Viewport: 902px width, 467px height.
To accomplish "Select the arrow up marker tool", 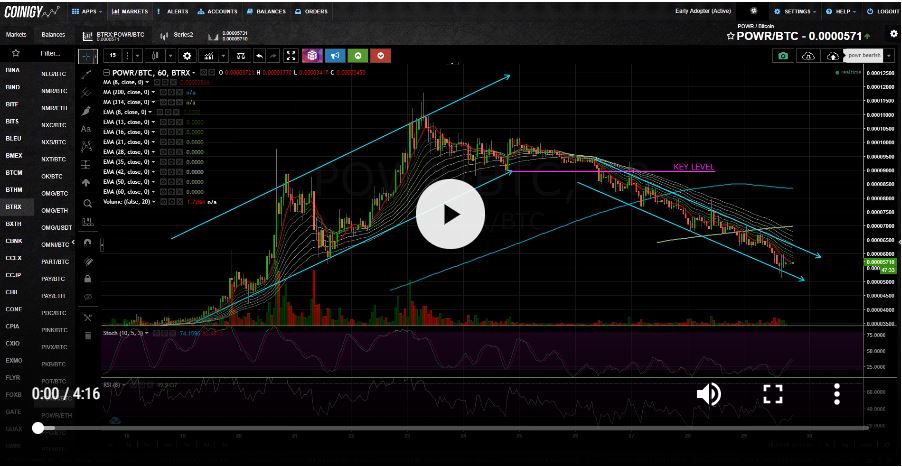I will (87, 182).
